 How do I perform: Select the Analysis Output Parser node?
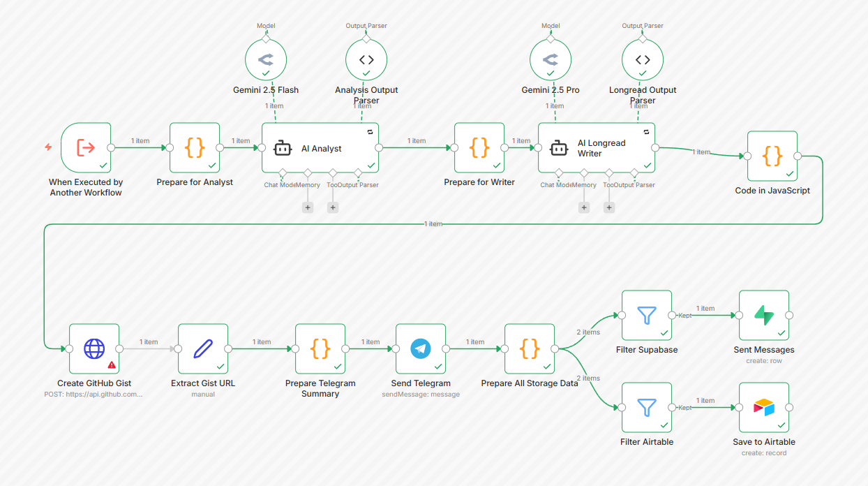(366, 60)
